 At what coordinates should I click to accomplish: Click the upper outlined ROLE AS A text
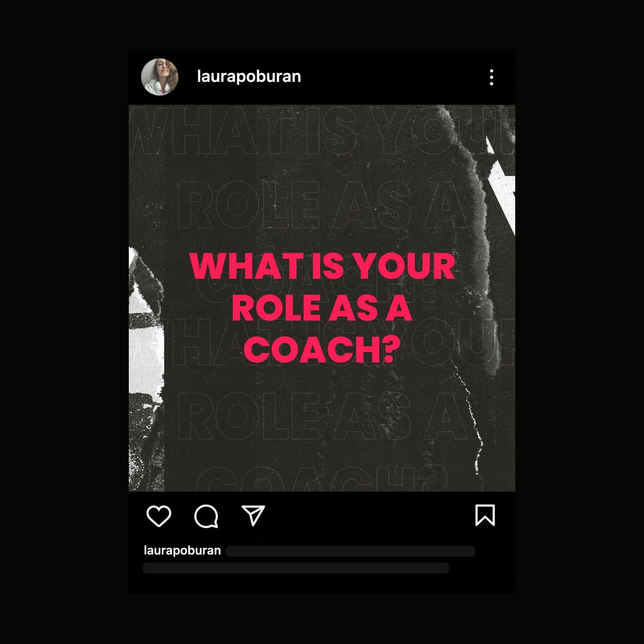click(x=322, y=205)
